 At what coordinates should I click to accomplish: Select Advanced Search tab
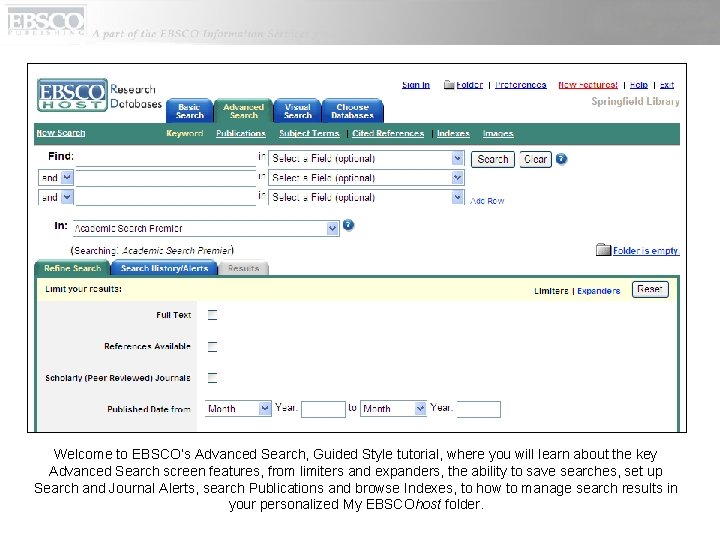coord(243,111)
